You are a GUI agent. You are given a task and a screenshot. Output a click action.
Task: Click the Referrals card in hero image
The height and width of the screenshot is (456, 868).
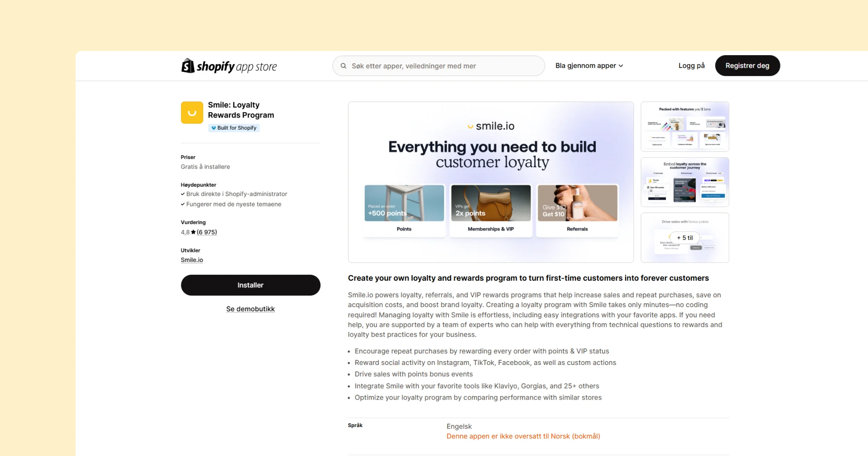(577, 210)
